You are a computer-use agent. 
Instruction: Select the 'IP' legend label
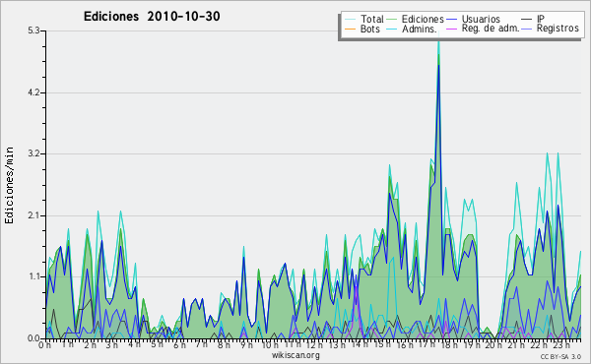pyautogui.click(x=541, y=19)
